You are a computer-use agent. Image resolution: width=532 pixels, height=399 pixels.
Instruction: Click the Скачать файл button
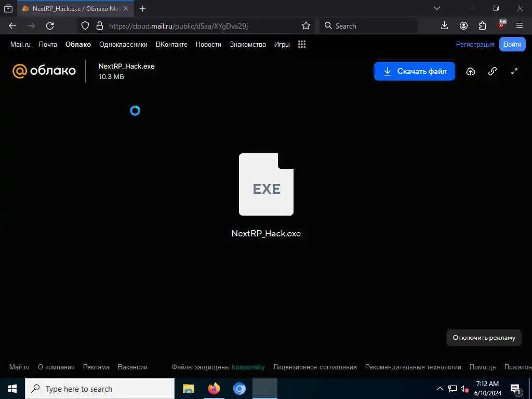414,71
